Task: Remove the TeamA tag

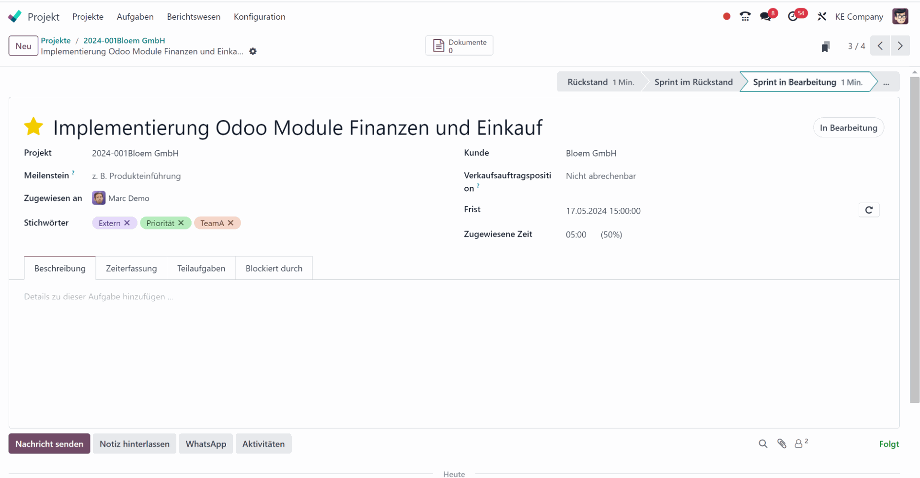Action: [231, 223]
